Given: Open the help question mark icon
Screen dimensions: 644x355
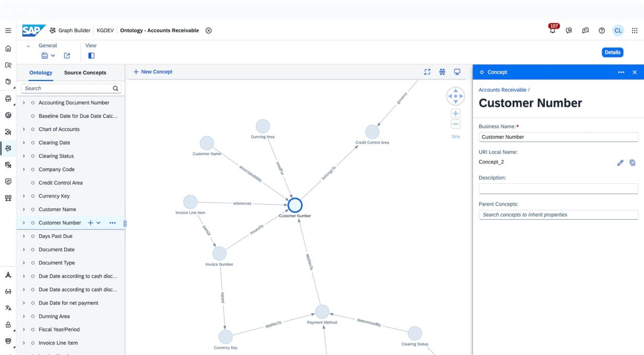Looking at the screenshot, I should (602, 31).
